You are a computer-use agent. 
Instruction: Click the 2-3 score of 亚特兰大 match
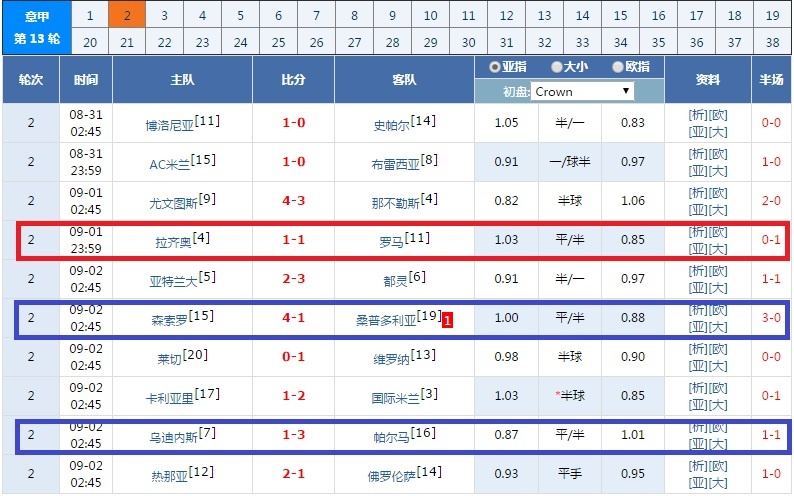294,278
